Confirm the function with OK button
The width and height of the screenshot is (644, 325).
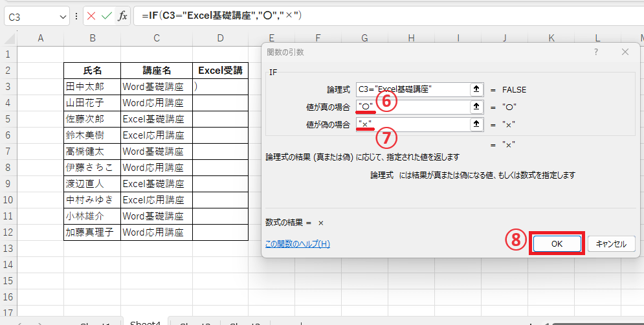tap(557, 243)
